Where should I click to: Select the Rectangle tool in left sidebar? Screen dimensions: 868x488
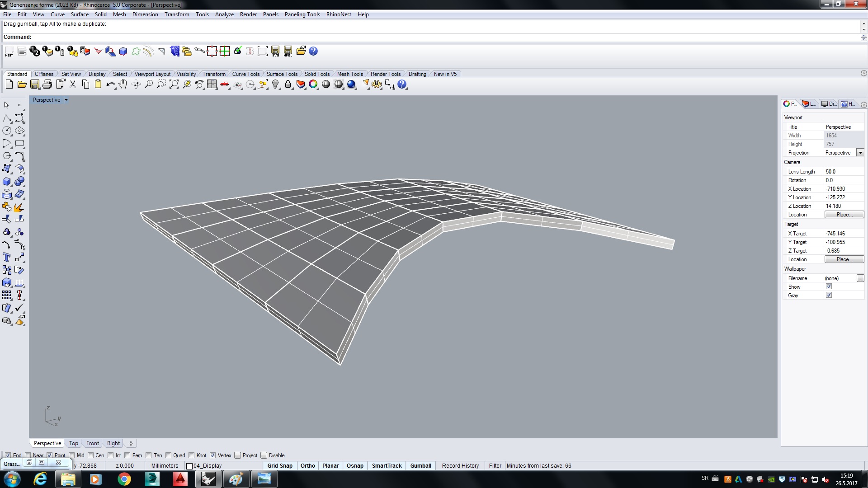pos(19,144)
